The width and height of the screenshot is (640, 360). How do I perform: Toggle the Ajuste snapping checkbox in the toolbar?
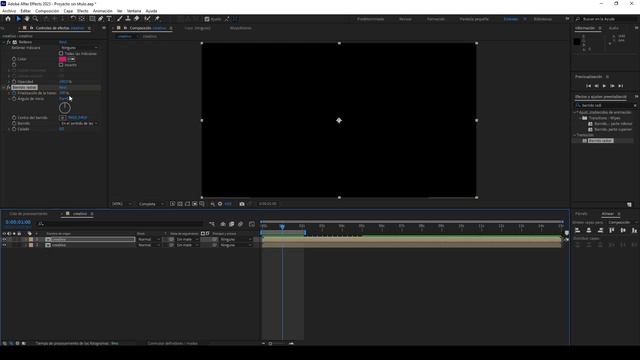click(x=207, y=19)
